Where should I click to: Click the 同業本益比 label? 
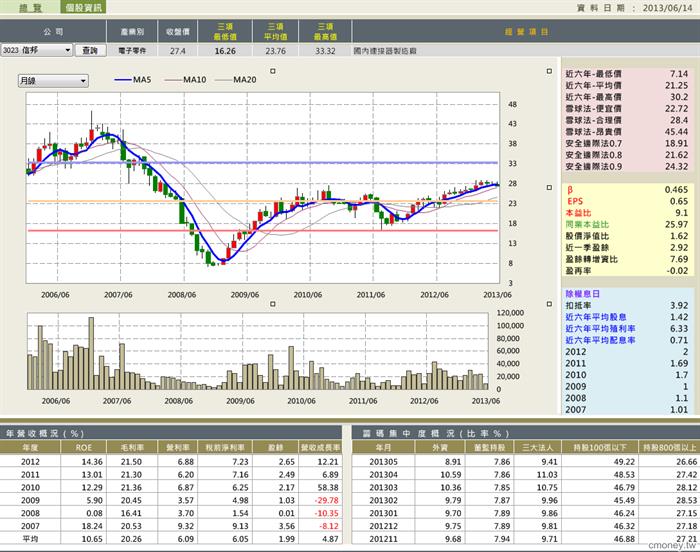(587, 224)
